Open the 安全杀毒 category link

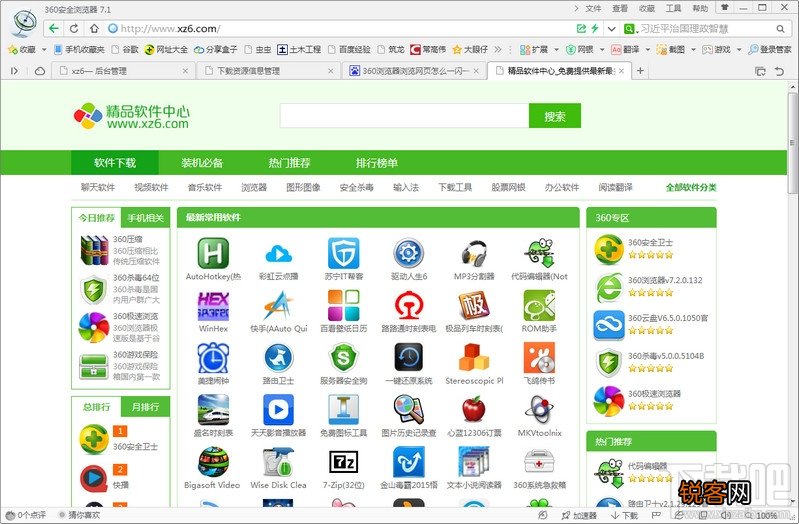click(x=357, y=188)
